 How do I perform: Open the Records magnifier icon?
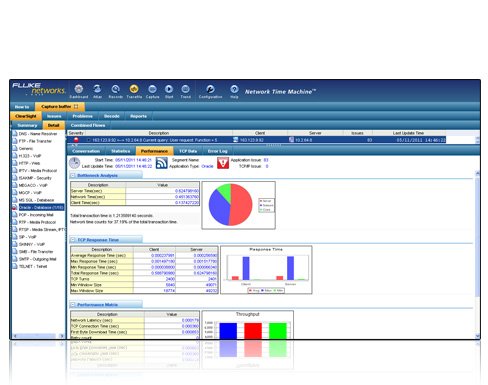(x=115, y=89)
